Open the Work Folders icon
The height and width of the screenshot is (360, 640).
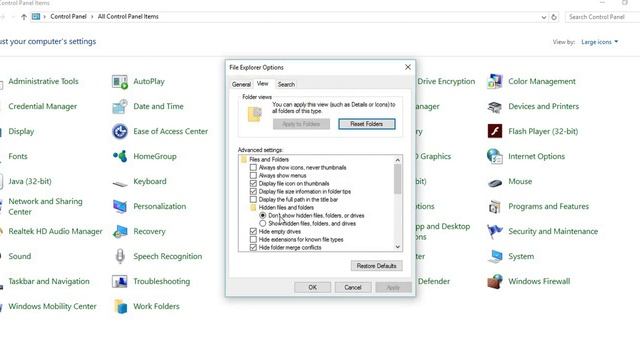coord(120,306)
